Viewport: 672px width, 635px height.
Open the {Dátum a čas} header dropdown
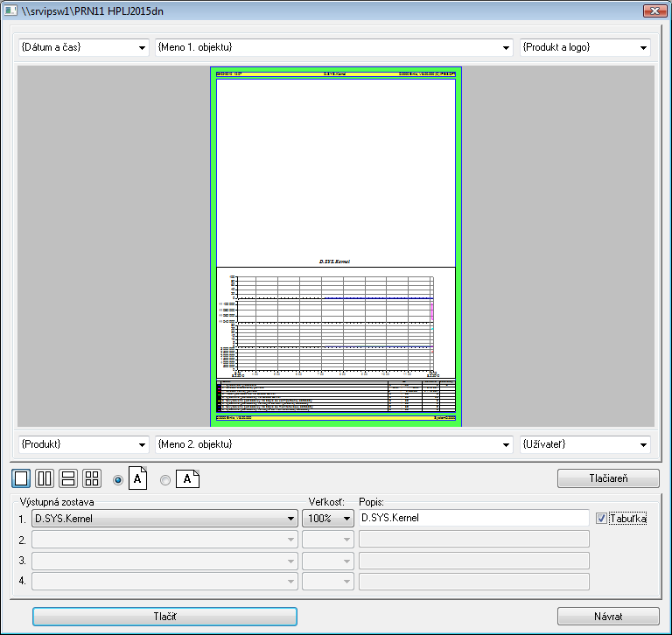point(83,47)
